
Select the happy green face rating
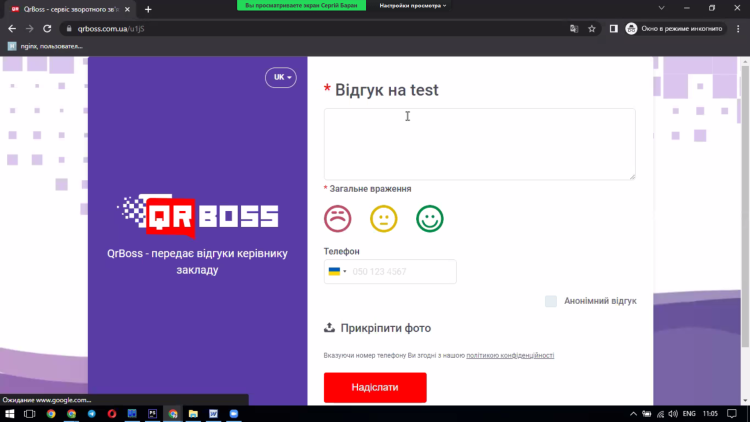click(430, 219)
